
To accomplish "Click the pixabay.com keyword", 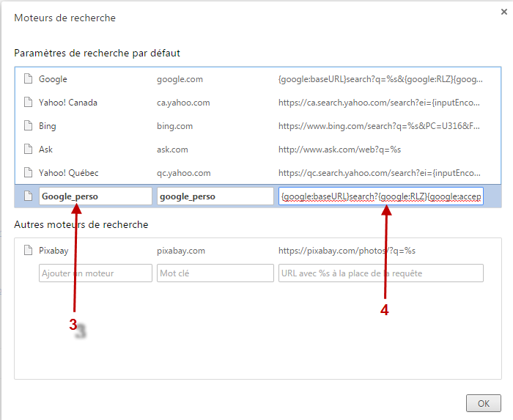I will [181, 251].
